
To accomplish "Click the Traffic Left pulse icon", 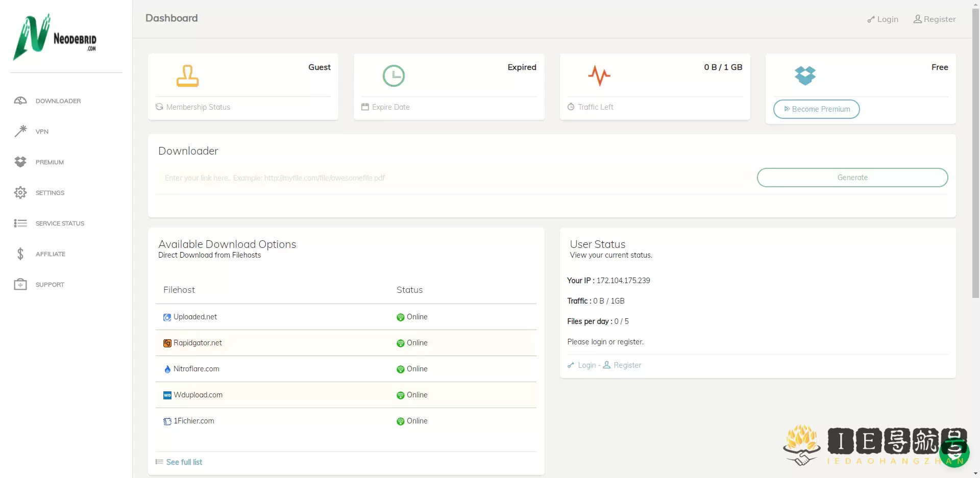I will 599,76.
